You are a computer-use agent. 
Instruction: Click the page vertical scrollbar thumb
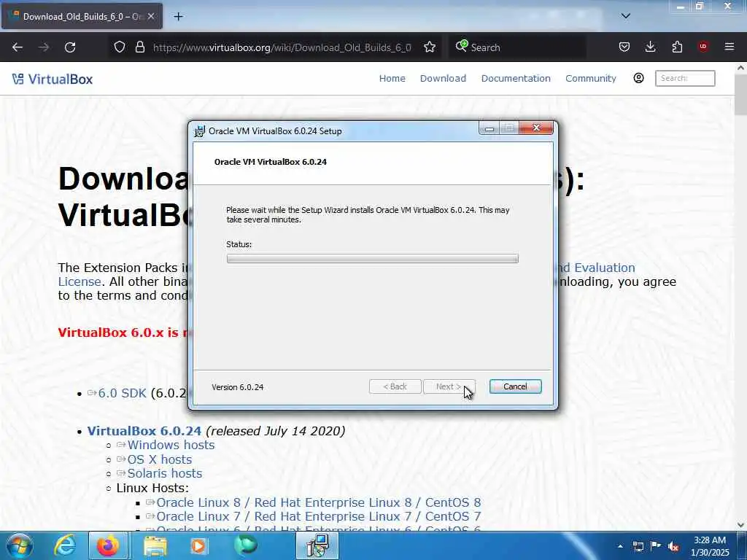click(740, 95)
